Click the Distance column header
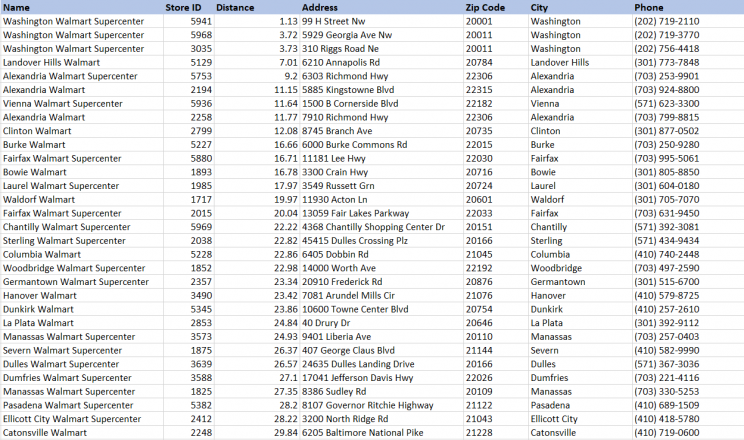This screenshot has width=744, height=440. 235,7
